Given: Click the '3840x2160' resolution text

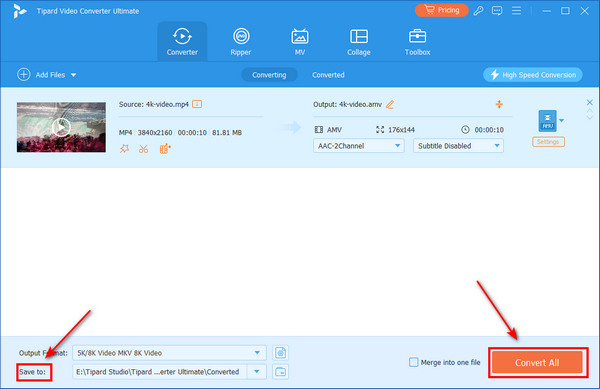Looking at the screenshot, I should point(155,132).
